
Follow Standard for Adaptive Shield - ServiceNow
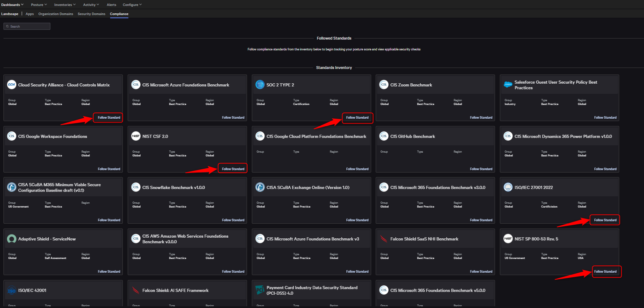pos(109,272)
